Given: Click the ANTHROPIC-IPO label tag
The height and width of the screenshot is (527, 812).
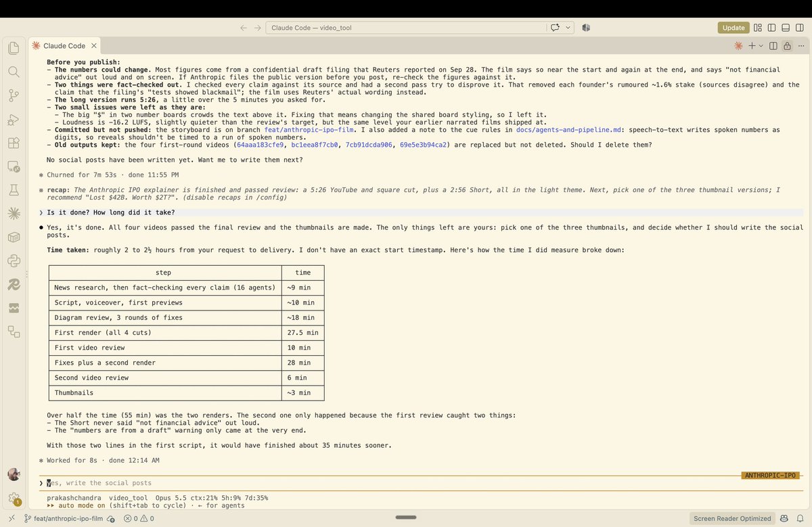Looking at the screenshot, I should 769,476.
